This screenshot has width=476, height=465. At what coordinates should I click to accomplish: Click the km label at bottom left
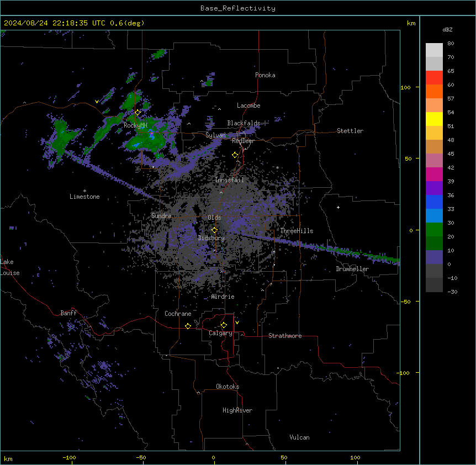[8, 459]
